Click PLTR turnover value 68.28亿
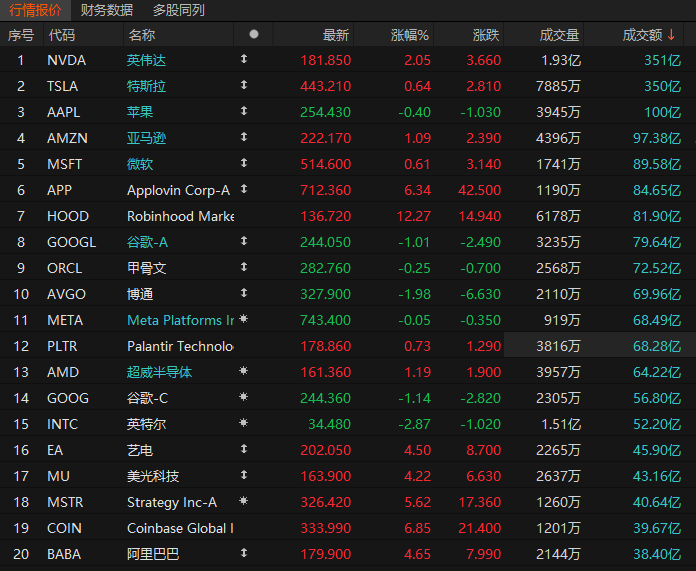This screenshot has width=696, height=571. [x=657, y=346]
